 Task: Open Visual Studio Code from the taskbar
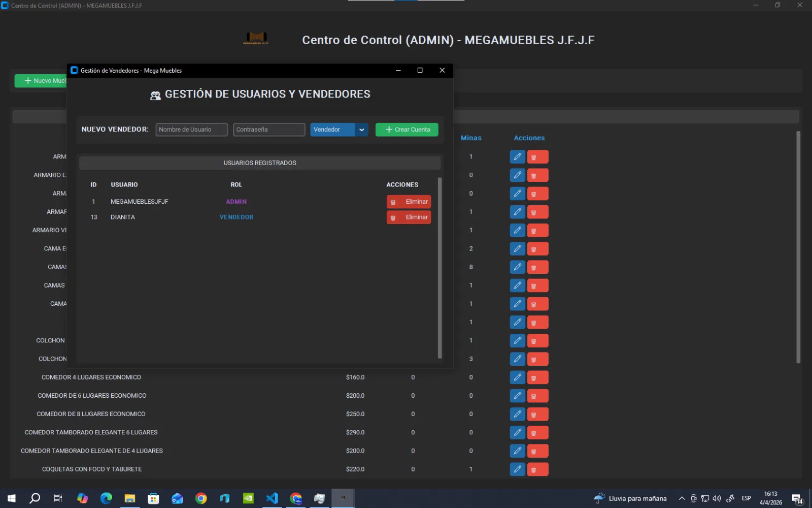click(272, 498)
